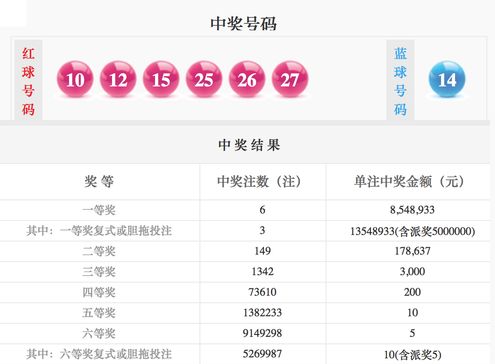Select the 五等奖 row label

point(99,313)
